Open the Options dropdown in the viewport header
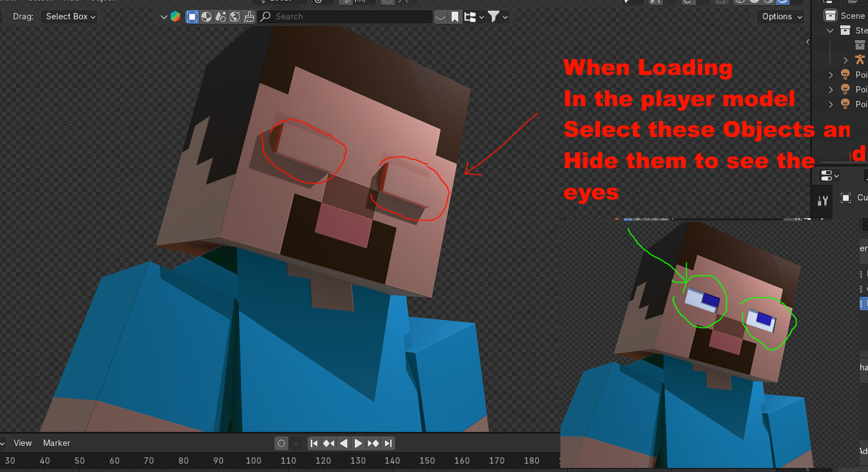 [x=780, y=16]
